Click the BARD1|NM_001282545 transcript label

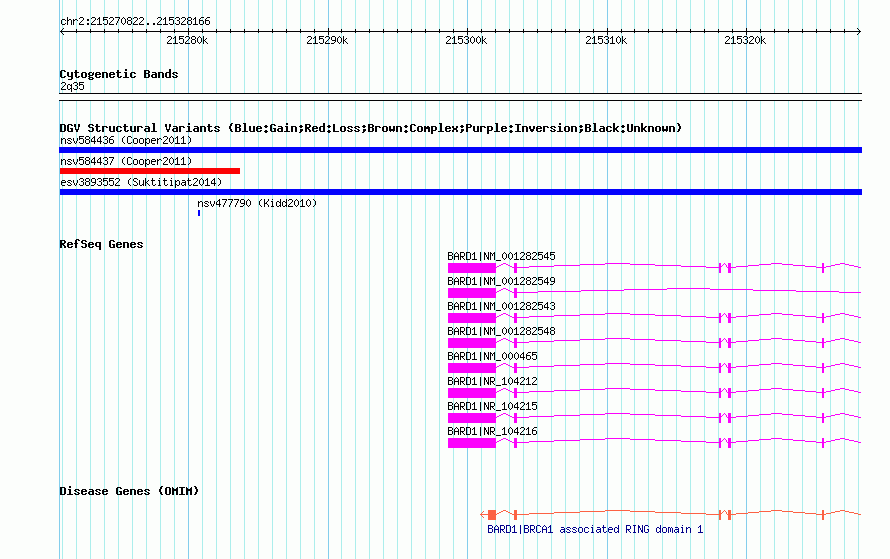point(501,257)
